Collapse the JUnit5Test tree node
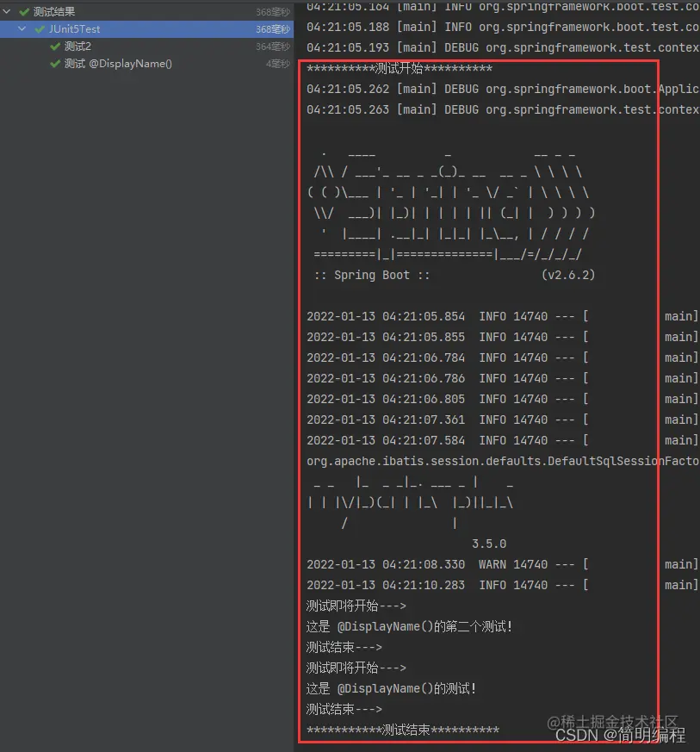The height and width of the screenshot is (752, 700). coord(22,28)
